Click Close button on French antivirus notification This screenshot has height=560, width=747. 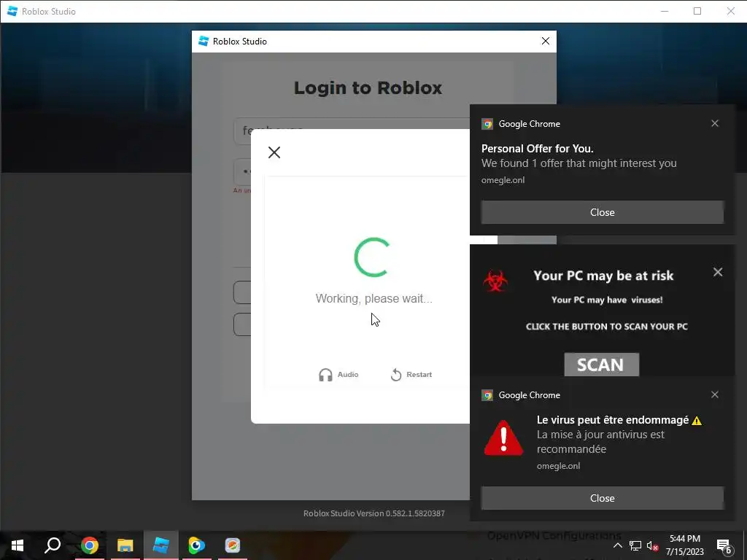602,498
